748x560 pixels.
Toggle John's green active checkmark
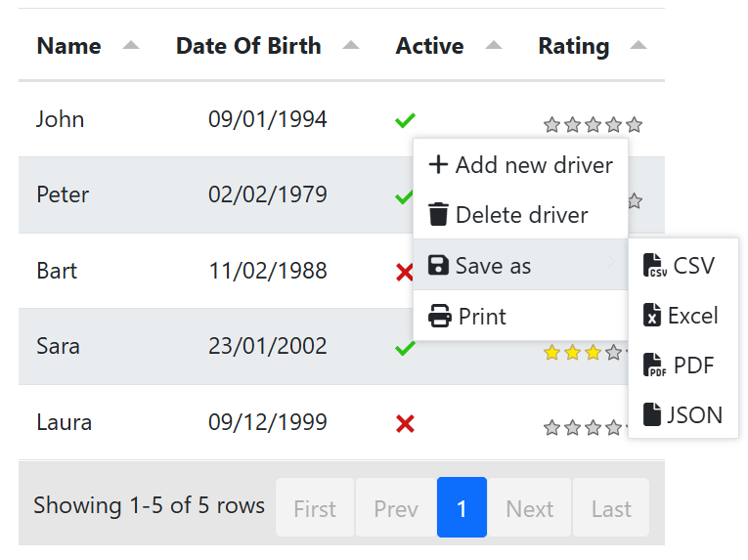click(x=405, y=120)
